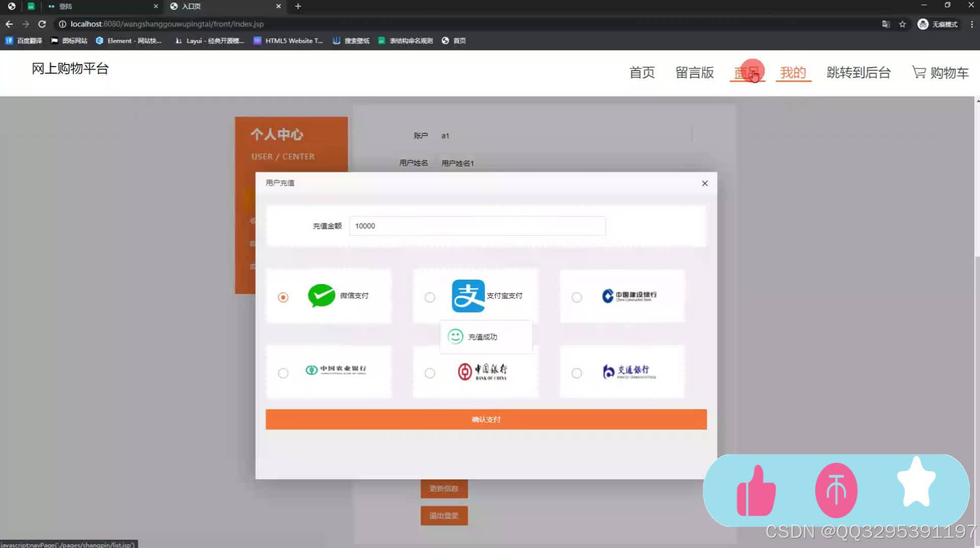Click the 充值成功 smiley icon
Viewport: 980px width, 548px height.
(x=456, y=336)
